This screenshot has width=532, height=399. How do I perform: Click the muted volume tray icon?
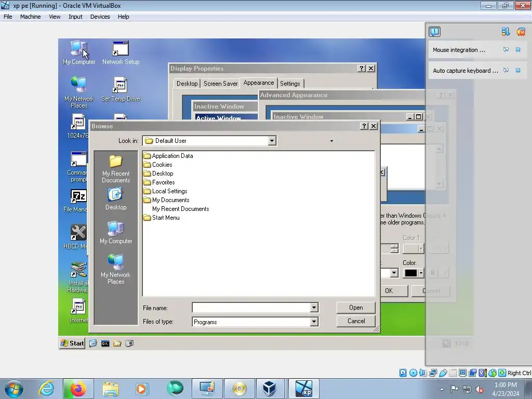(480, 389)
